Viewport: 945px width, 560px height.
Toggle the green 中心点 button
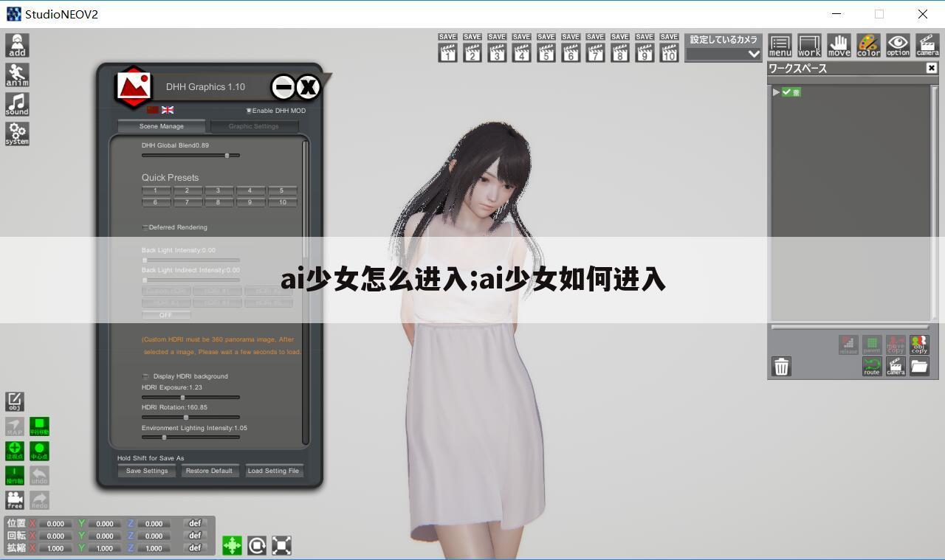[x=40, y=451]
